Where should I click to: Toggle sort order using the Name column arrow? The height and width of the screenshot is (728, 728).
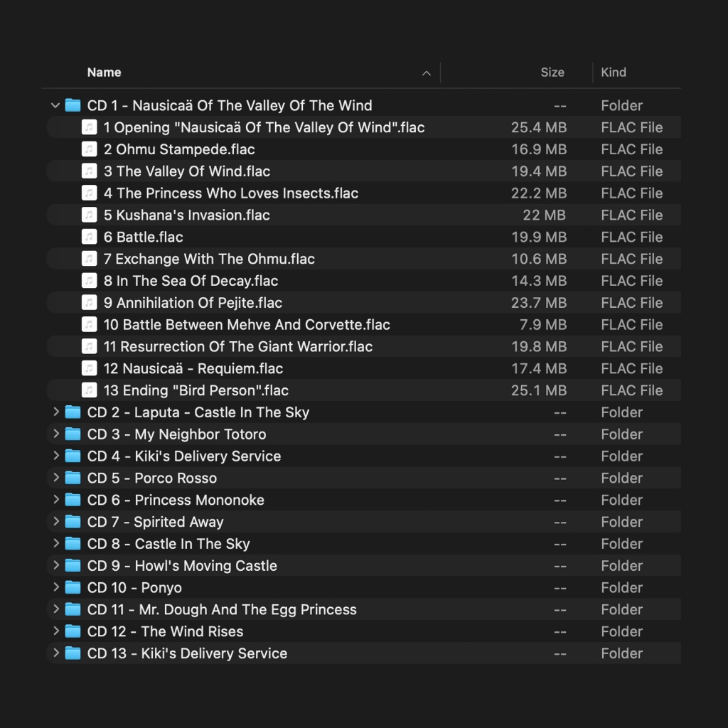point(427,73)
